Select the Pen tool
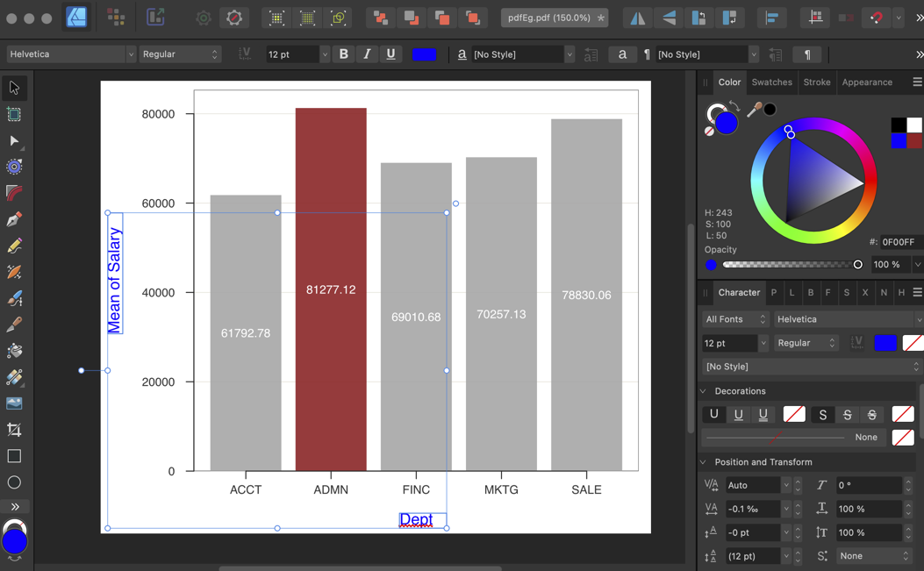This screenshot has height=571, width=924. (14, 219)
